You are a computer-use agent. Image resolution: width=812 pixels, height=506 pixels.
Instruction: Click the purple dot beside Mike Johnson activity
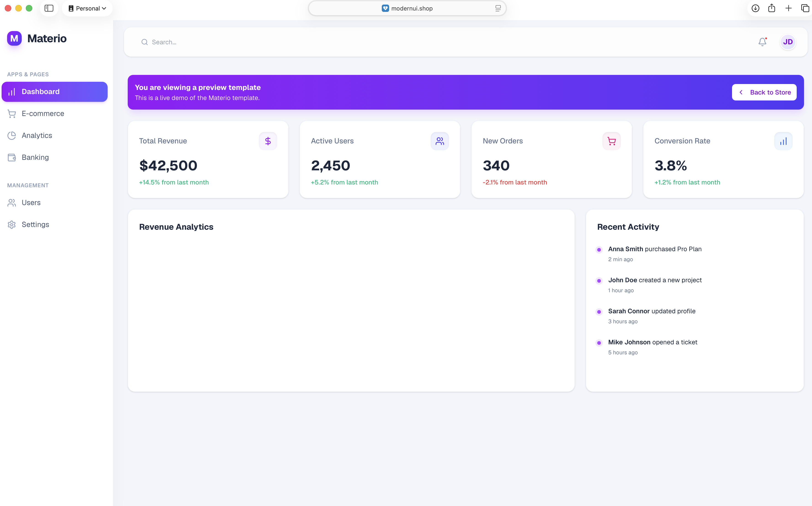[599, 343]
